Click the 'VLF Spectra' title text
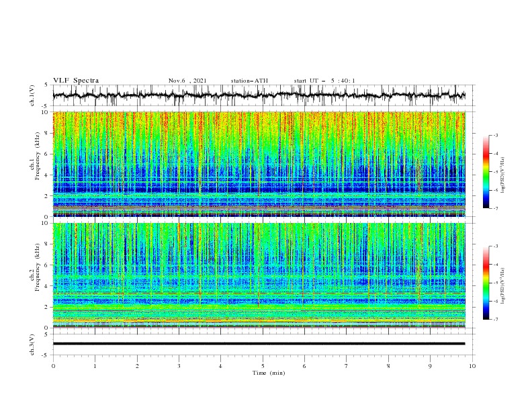This screenshot has height=411, width=532. click(76, 81)
